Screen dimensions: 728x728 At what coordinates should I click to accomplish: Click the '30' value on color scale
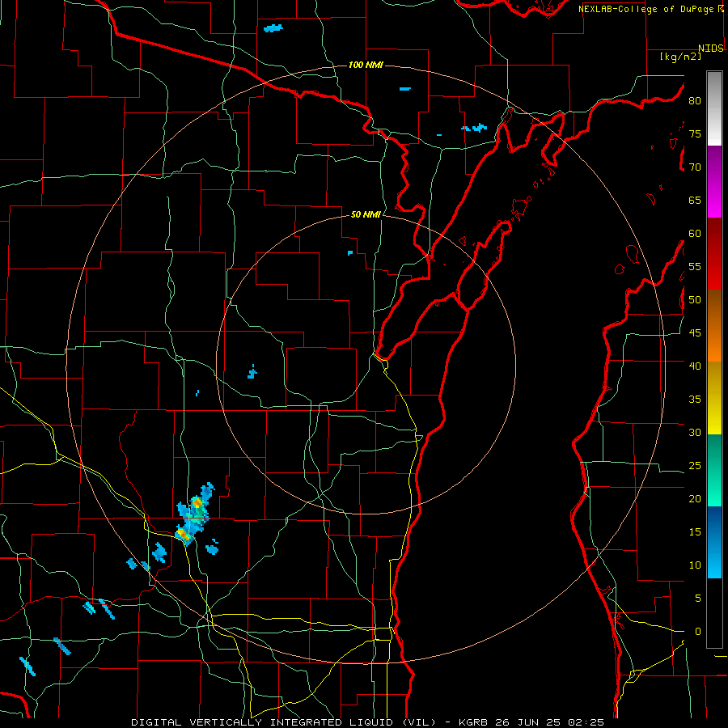click(x=695, y=432)
